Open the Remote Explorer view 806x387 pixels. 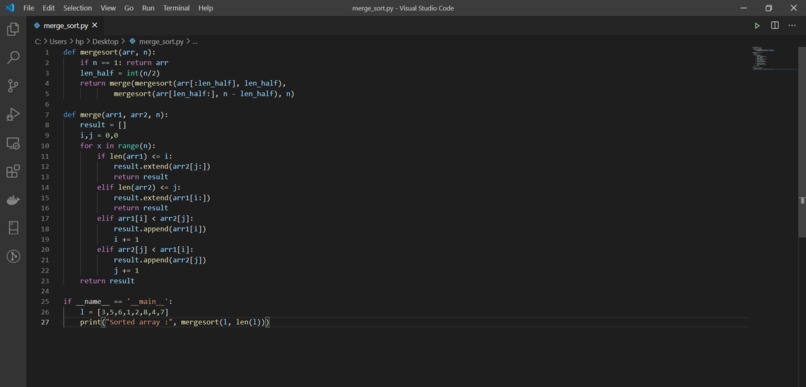tap(13, 143)
